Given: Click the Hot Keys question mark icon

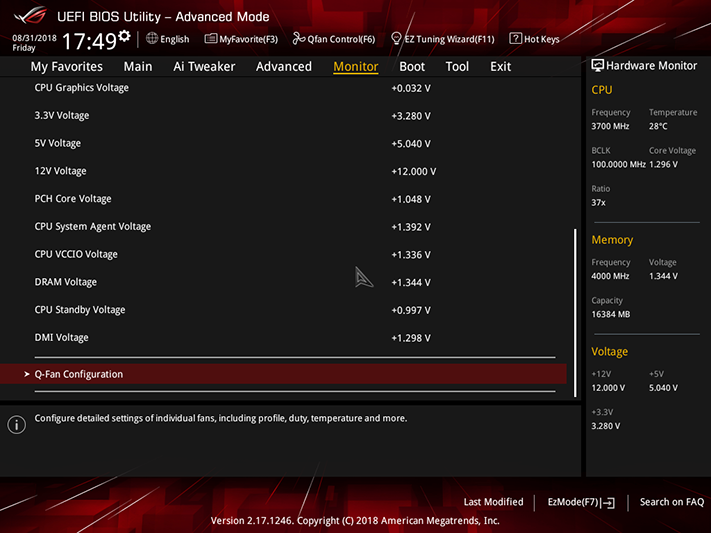Looking at the screenshot, I should click(x=515, y=39).
